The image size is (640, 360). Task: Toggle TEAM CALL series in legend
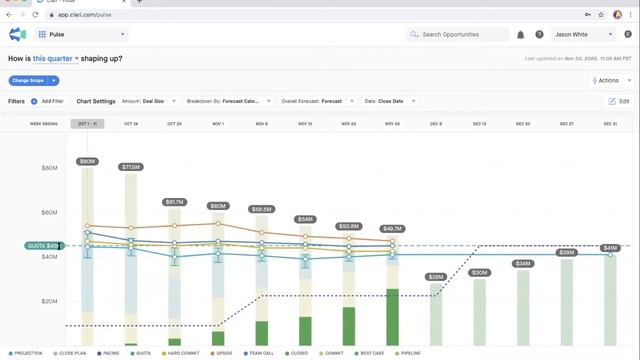click(258, 353)
